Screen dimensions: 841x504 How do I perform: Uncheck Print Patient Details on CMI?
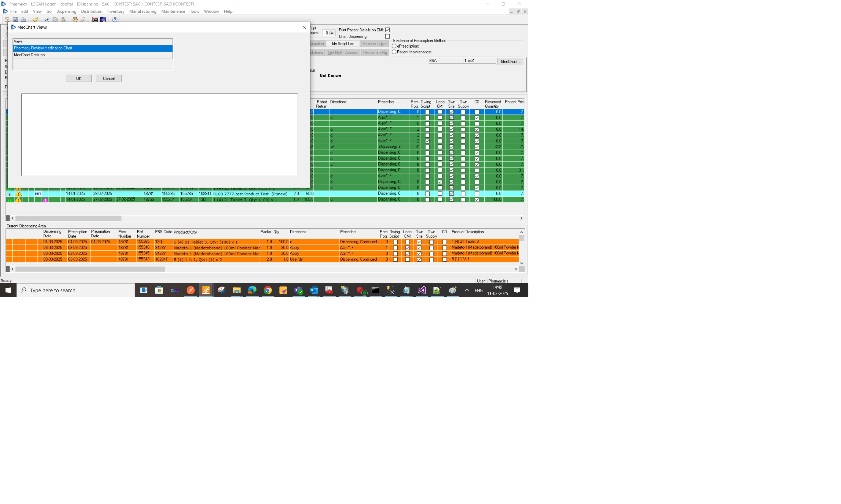tap(387, 30)
